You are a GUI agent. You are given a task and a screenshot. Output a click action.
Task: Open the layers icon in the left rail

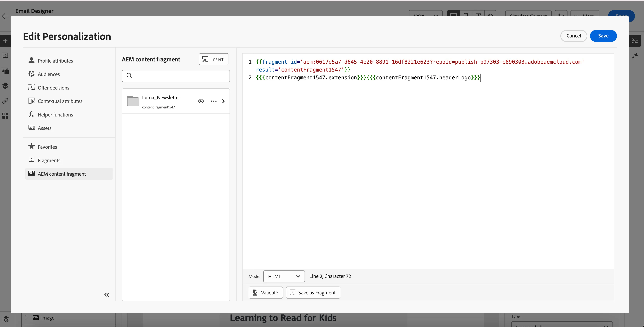(5, 86)
